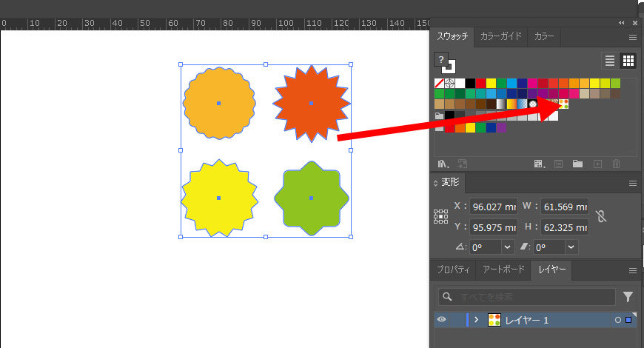
Task: Open the Show Swatch Kinds menu
Action: 539,164
